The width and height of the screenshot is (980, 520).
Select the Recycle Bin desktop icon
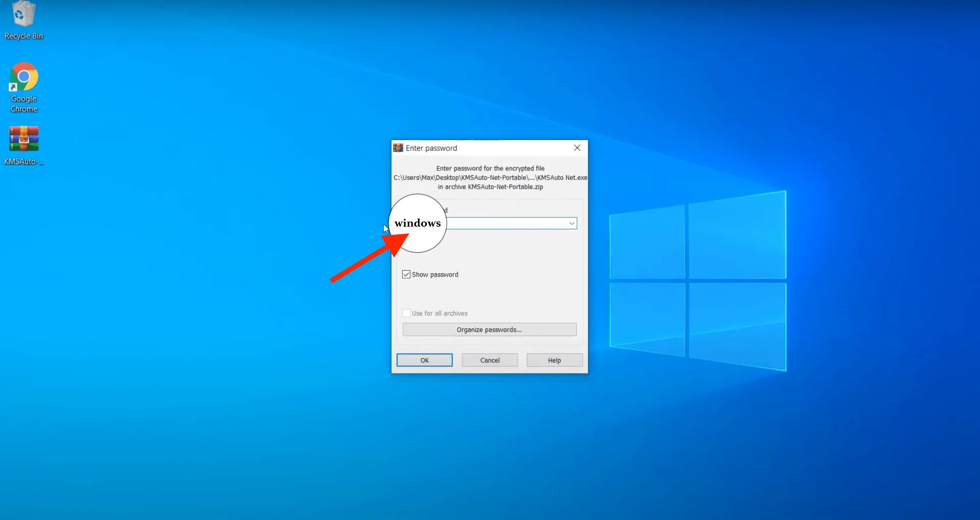23,14
